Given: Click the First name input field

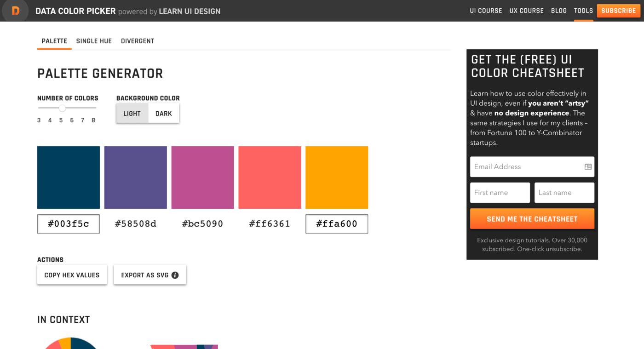Looking at the screenshot, I should [x=500, y=193].
